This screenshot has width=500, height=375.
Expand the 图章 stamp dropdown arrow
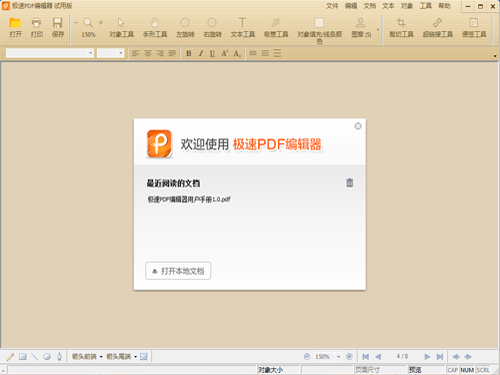point(378,30)
